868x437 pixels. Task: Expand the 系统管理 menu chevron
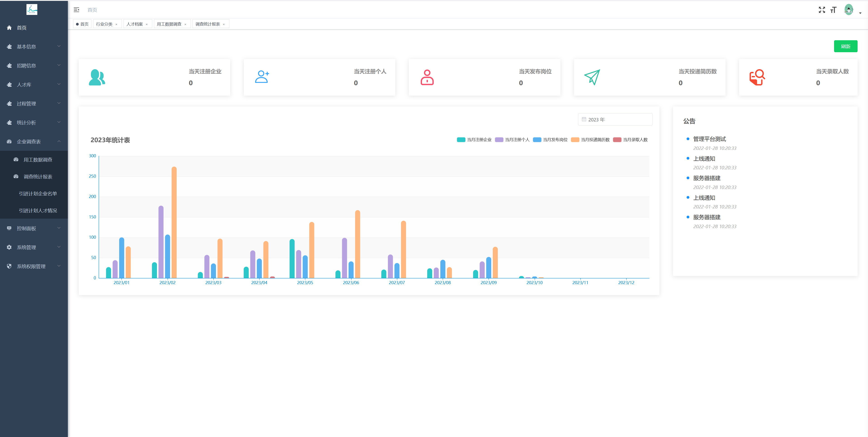(x=59, y=247)
